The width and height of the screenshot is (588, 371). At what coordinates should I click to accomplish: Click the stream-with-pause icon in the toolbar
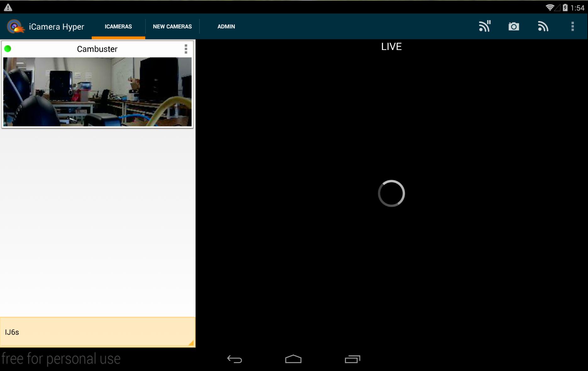(485, 26)
